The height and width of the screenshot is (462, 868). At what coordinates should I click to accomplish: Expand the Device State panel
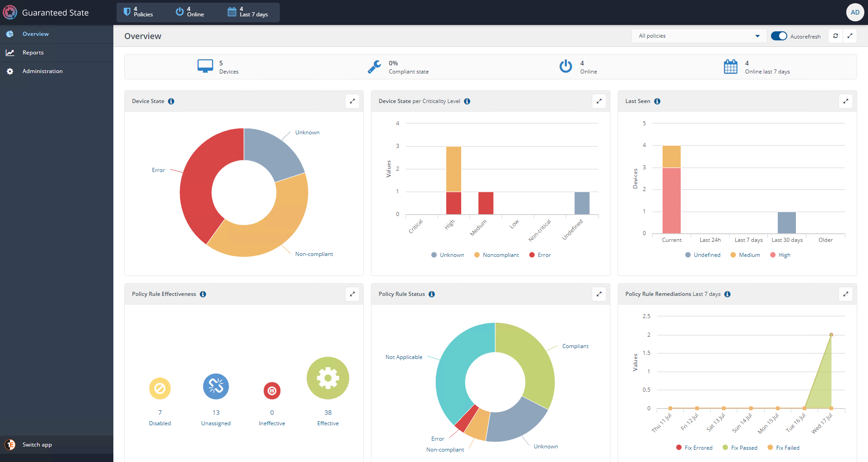point(352,101)
